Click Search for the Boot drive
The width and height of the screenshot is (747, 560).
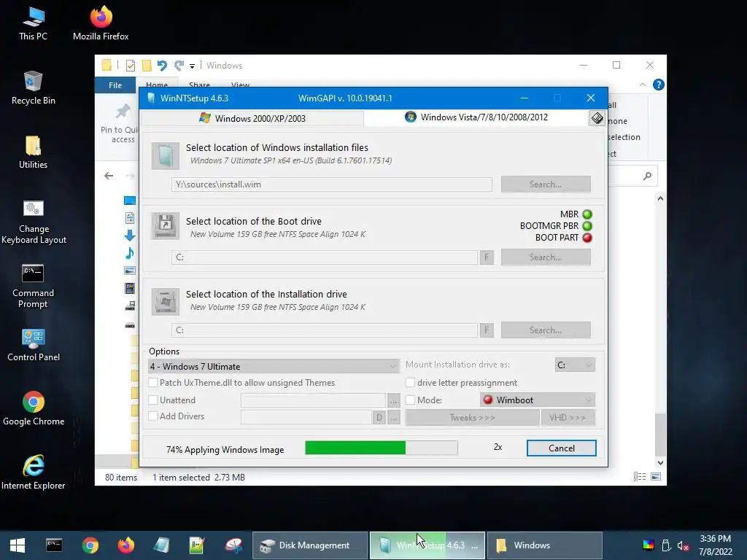click(x=546, y=257)
